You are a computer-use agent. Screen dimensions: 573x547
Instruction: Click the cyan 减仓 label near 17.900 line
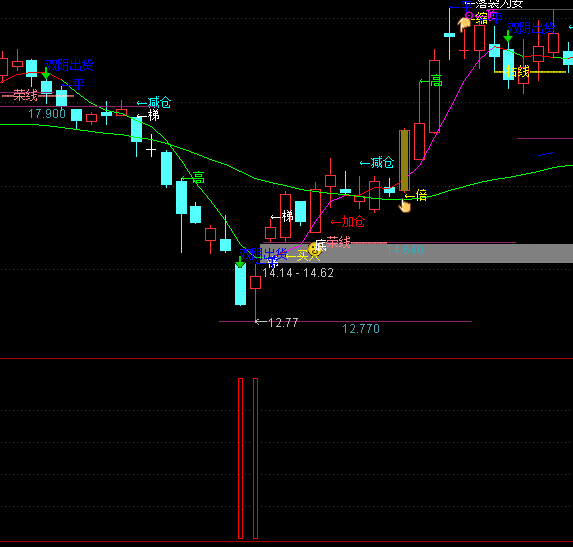(x=154, y=103)
